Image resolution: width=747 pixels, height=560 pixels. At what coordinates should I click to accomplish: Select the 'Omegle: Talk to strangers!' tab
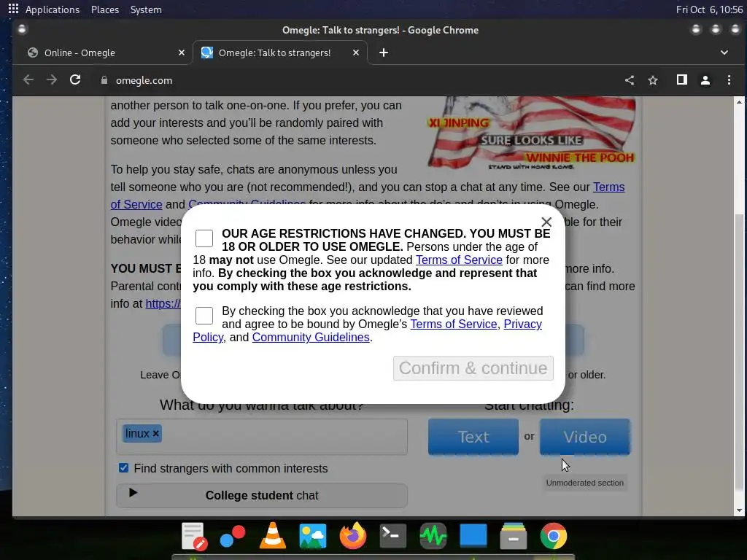click(x=280, y=52)
